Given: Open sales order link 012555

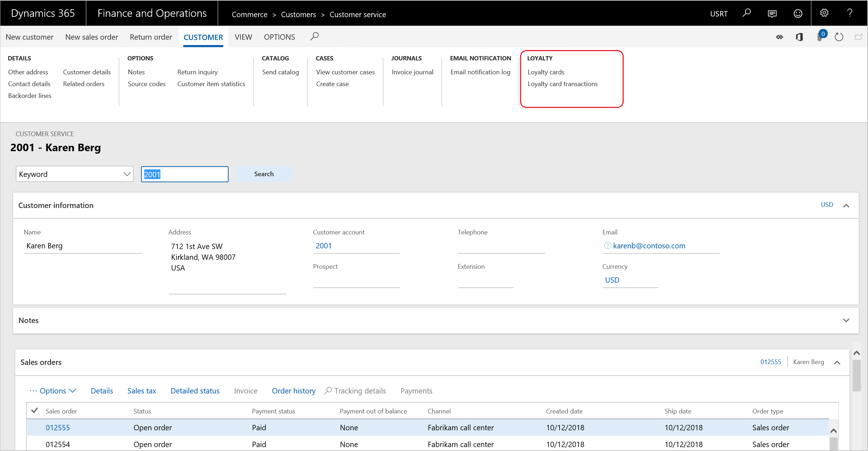Looking at the screenshot, I should (58, 427).
